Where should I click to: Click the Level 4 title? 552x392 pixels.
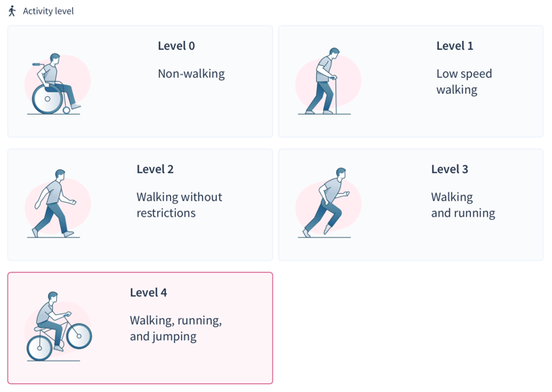(148, 293)
